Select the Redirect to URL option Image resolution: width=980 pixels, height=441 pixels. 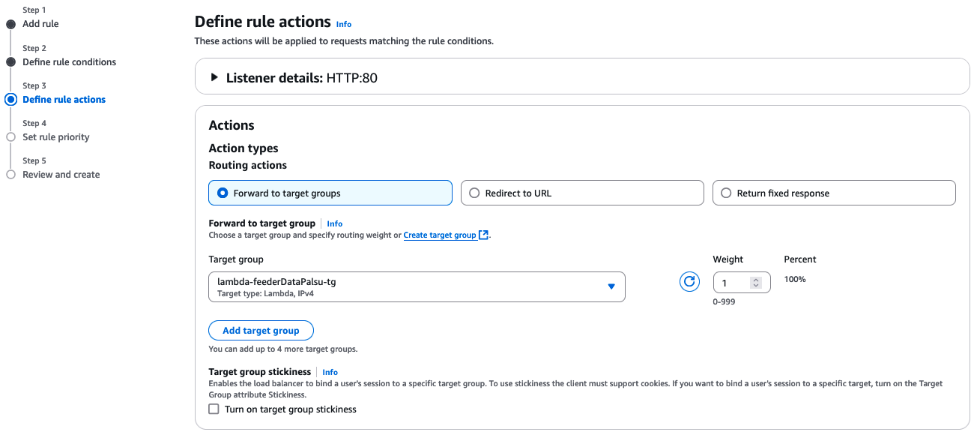[x=582, y=193]
